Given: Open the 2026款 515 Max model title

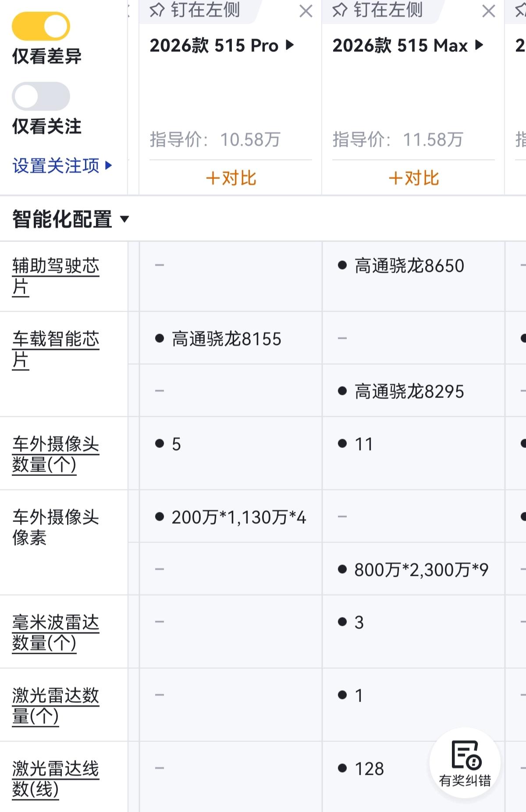Looking at the screenshot, I should pos(400,45).
